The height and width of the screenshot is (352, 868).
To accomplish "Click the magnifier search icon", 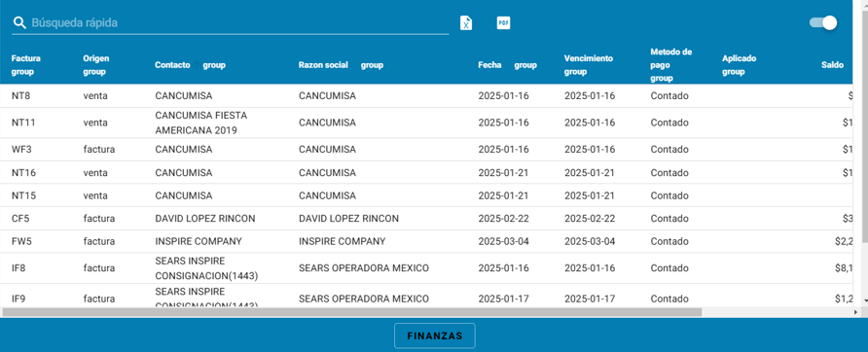I will [x=19, y=22].
